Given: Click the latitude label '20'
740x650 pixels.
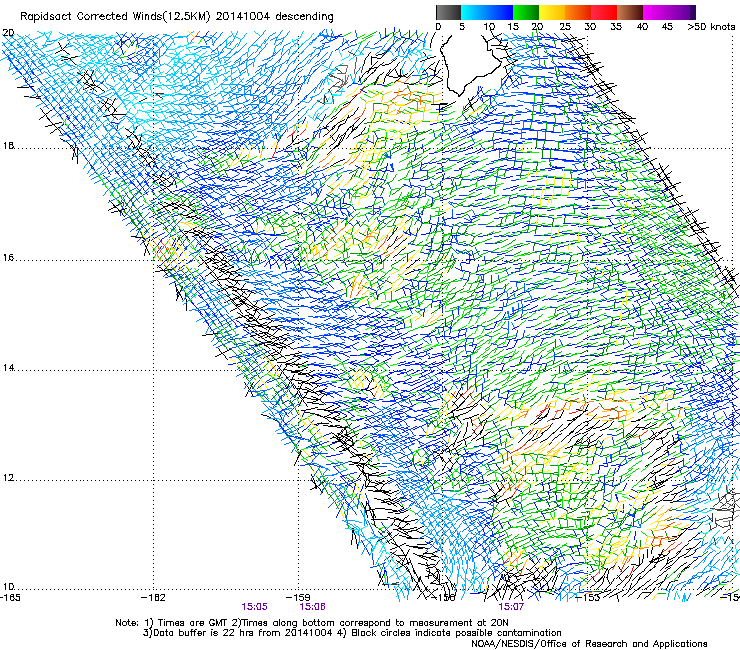Looking at the screenshot, I should pos(8,33).
